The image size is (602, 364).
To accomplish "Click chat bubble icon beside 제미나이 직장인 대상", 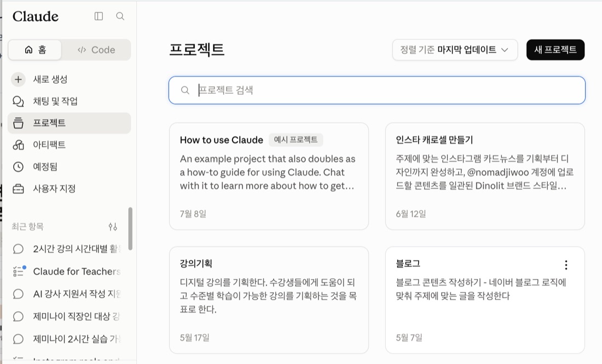I will point(18,316).
